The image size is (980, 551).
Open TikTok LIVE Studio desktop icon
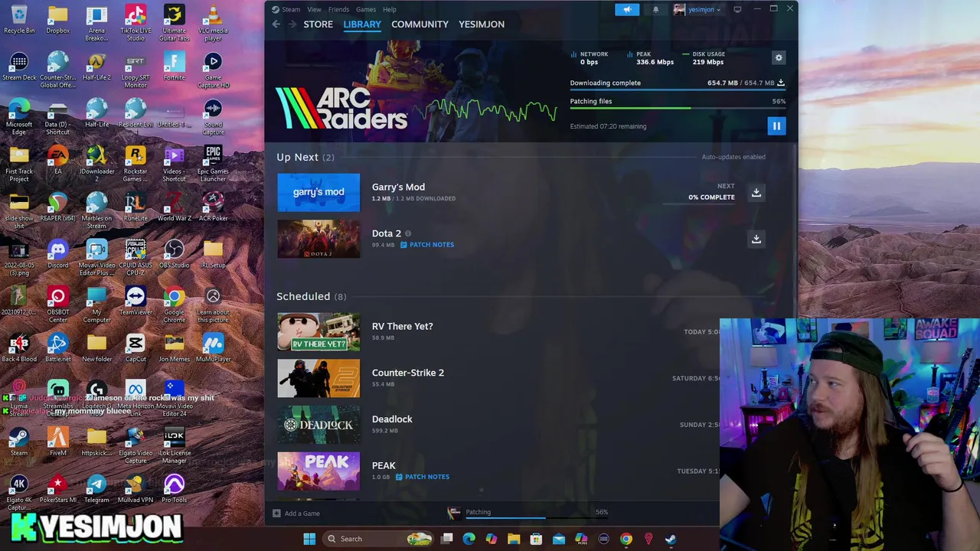point(136,22)
